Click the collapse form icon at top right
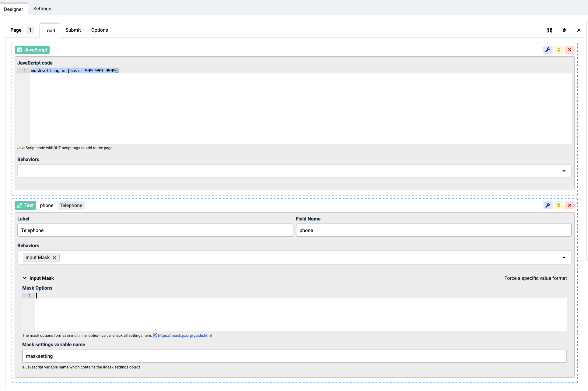The height and width of the screenshot is (391, 588). tap(550, 30)
